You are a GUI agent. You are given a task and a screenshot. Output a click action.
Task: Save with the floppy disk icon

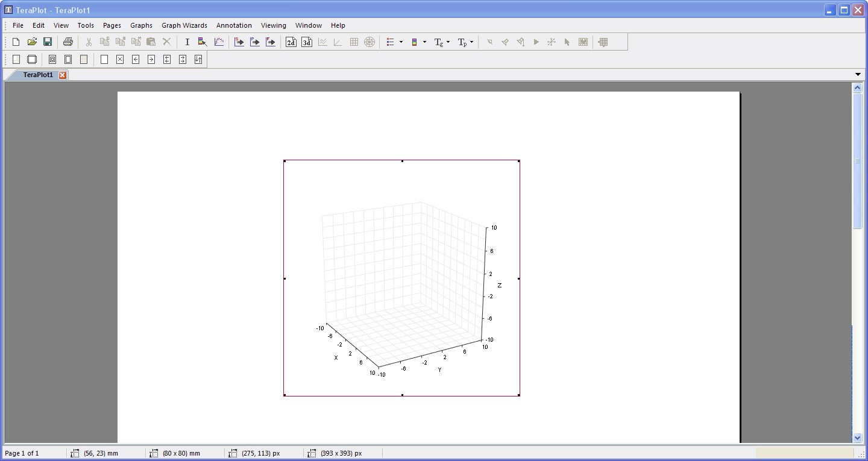[48, 42]
